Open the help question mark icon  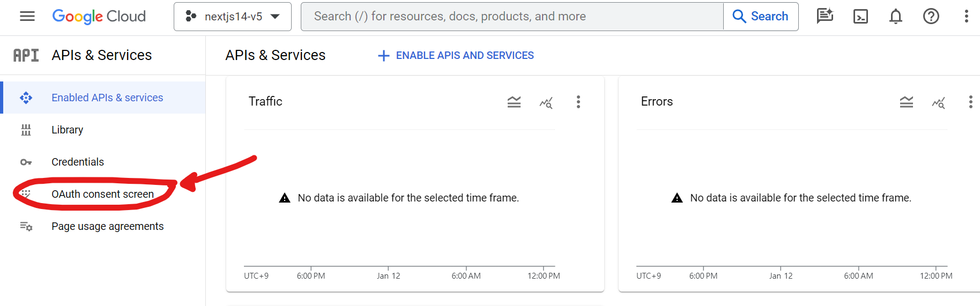(931, 17)
